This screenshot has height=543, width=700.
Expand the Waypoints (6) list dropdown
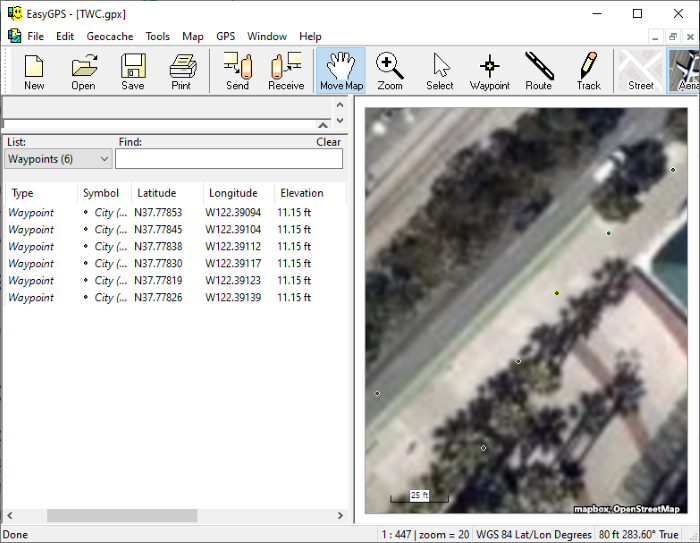58,159
